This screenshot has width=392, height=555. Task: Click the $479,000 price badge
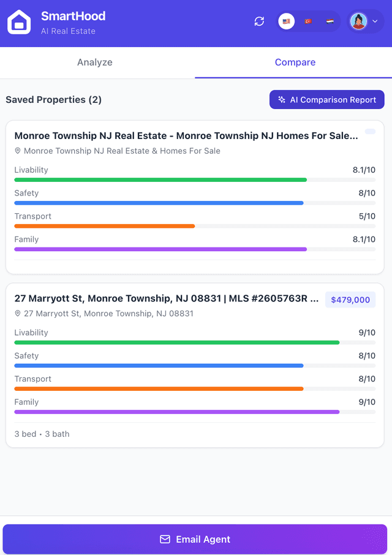[x=350, y=300]
